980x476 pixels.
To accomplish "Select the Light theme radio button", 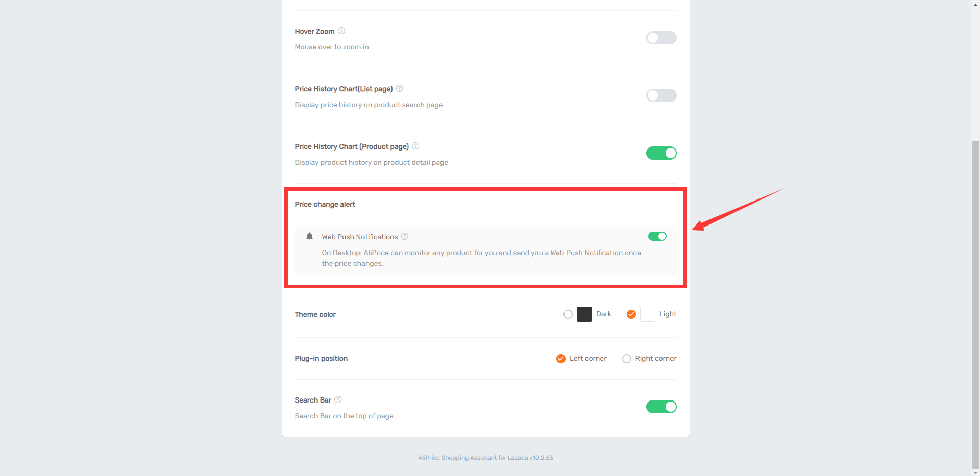I will (631, 314).
